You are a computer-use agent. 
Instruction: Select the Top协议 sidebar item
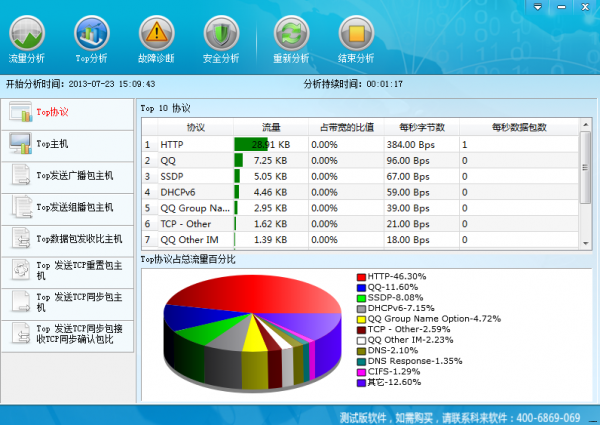[67, 114]
